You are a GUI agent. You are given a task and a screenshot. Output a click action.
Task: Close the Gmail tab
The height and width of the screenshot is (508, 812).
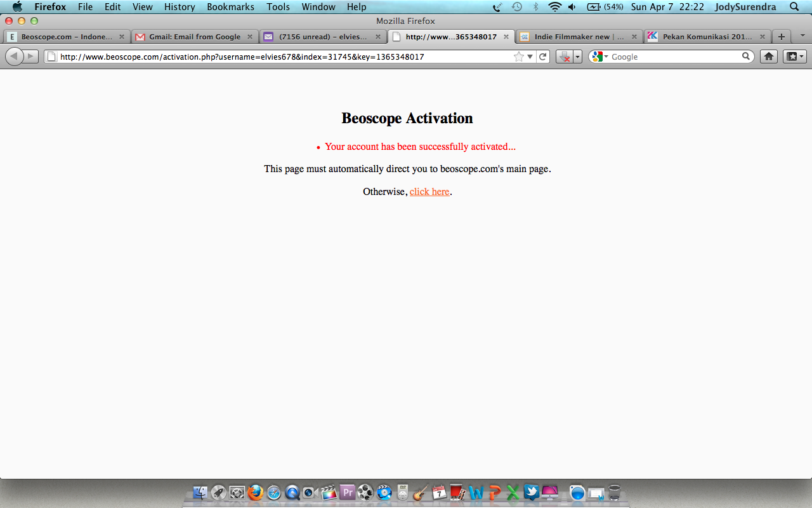250,37
